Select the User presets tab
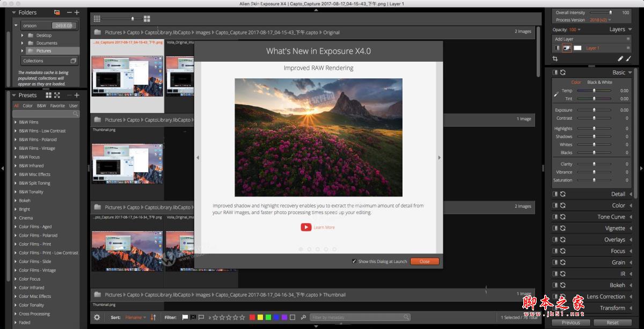Viewport: 644px width, 329px height. pyautogui.click(x=74, y=106)
